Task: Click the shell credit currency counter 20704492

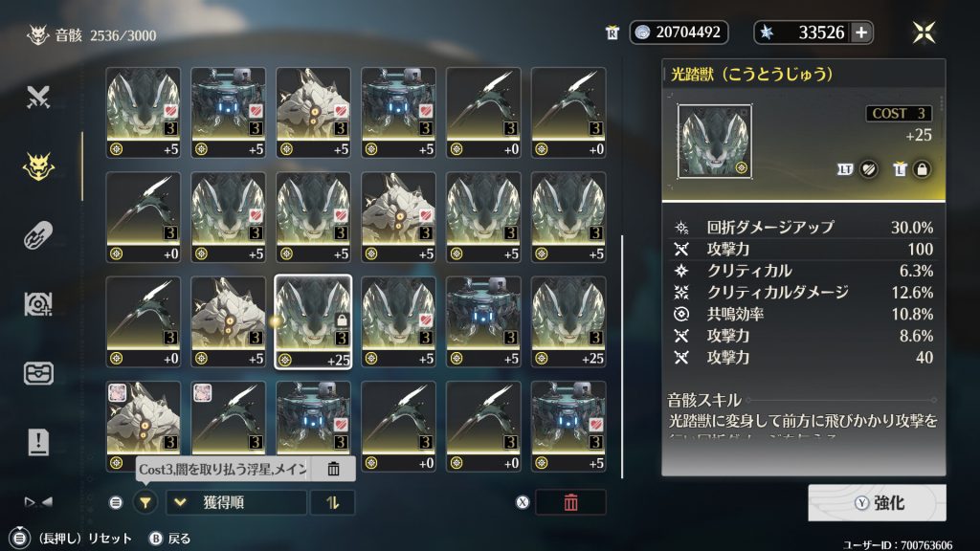Action: click(679, 33)
